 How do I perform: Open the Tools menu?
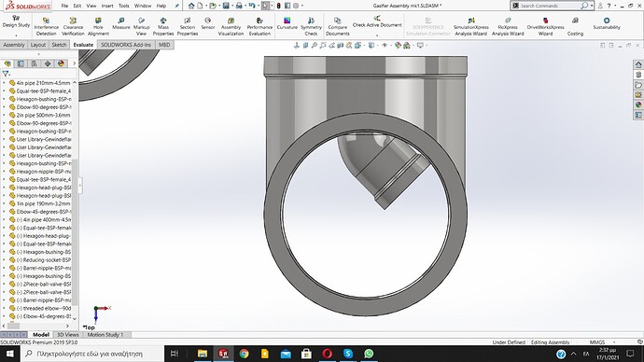click(123, 6)
